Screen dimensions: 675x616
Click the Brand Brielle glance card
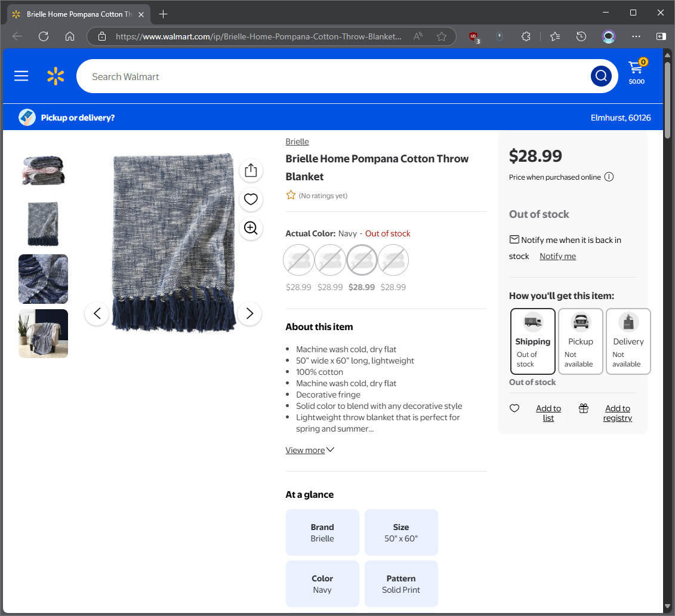[x=322, y=532]
